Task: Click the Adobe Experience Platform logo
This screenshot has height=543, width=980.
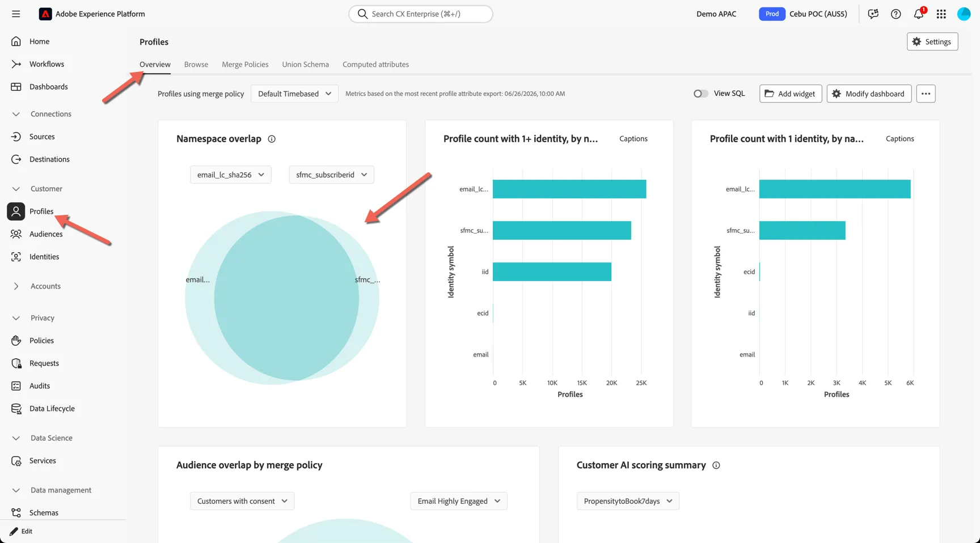Action: (45, 14)
